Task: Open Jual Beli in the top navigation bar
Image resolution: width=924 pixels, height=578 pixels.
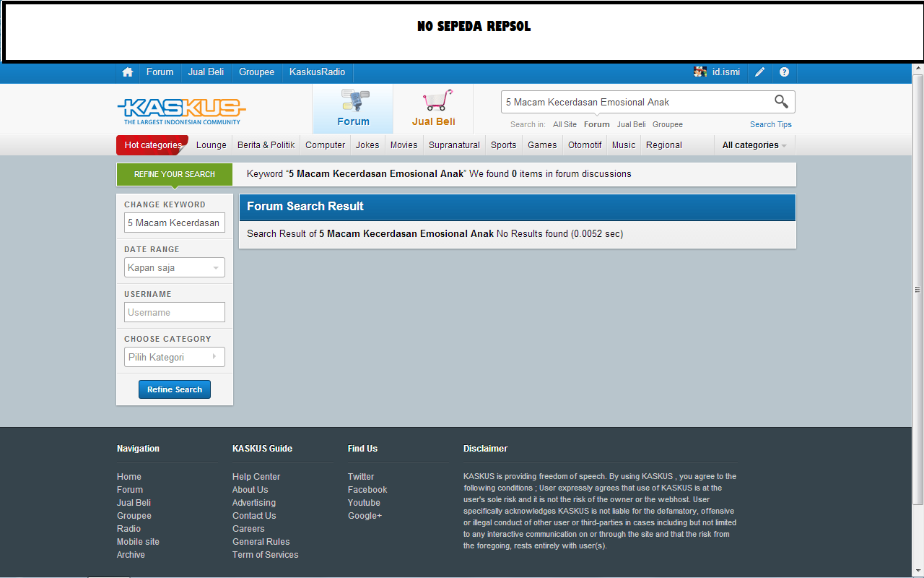Action: tap(206, 72)
